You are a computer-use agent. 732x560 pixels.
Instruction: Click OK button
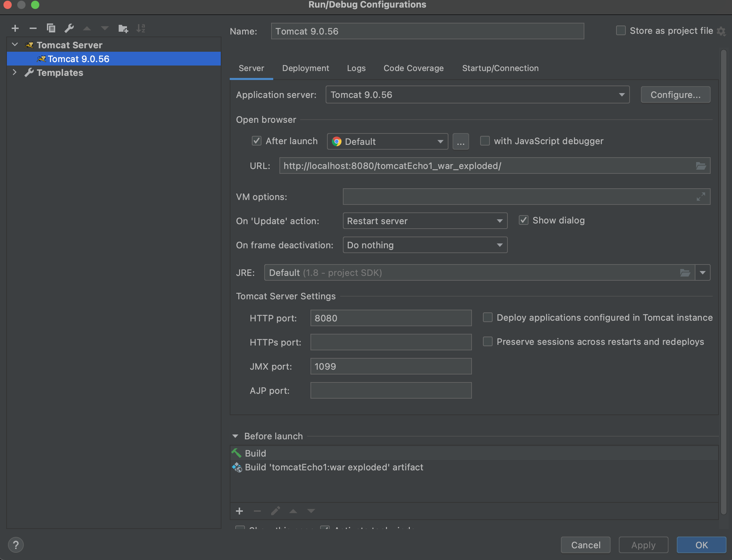pyautogui.click(x=701, y=545)
